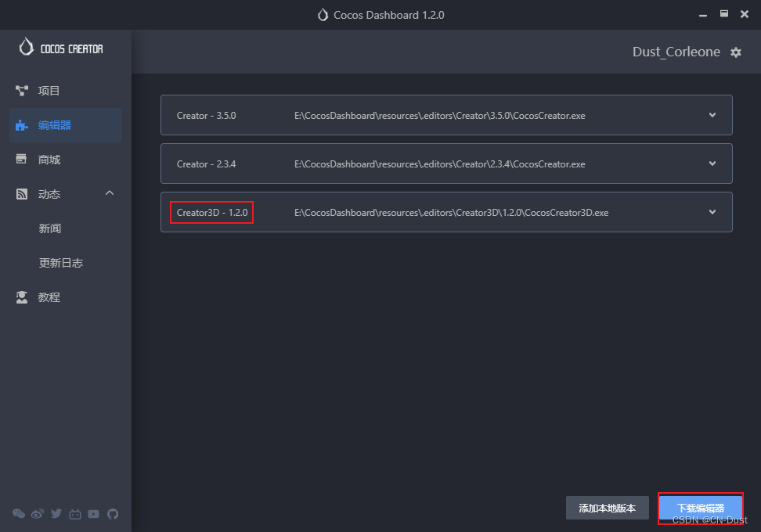Click the puzzle icon beside 编辑器
Viewport: 761px width, 532px height.
point(21,125)
